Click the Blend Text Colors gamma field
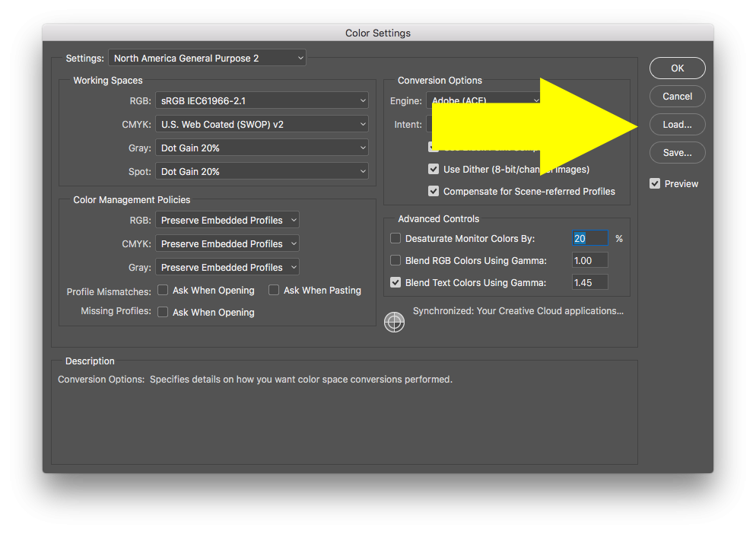This screenshot has width=756, height=534. 589,282
